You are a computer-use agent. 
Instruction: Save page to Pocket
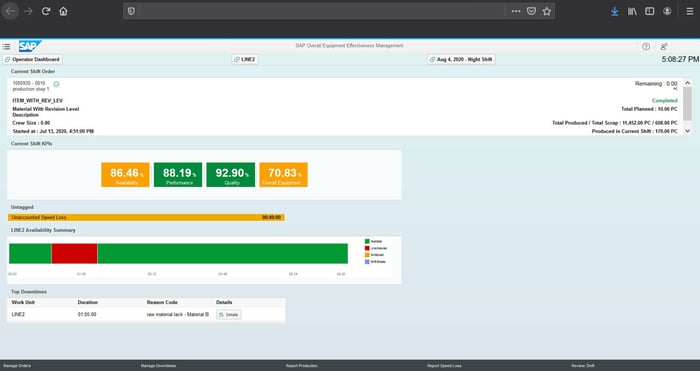531,11
